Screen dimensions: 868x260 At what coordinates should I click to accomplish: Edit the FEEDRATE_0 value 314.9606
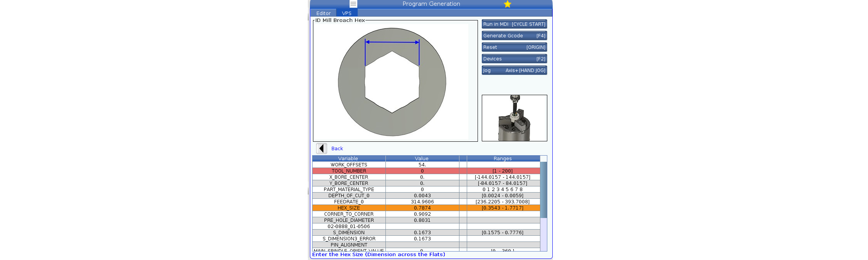[x=422, y=202]
